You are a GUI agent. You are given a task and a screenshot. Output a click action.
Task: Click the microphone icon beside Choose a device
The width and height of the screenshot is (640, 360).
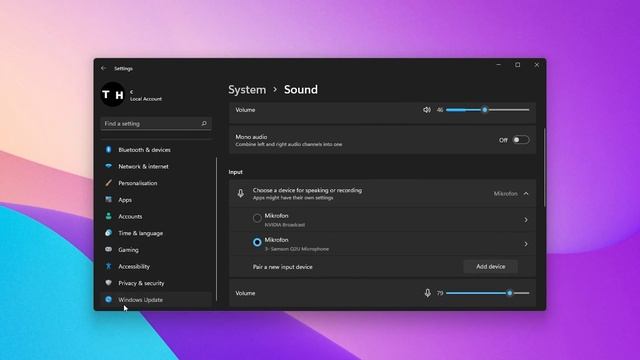click(x=241, y=193)
